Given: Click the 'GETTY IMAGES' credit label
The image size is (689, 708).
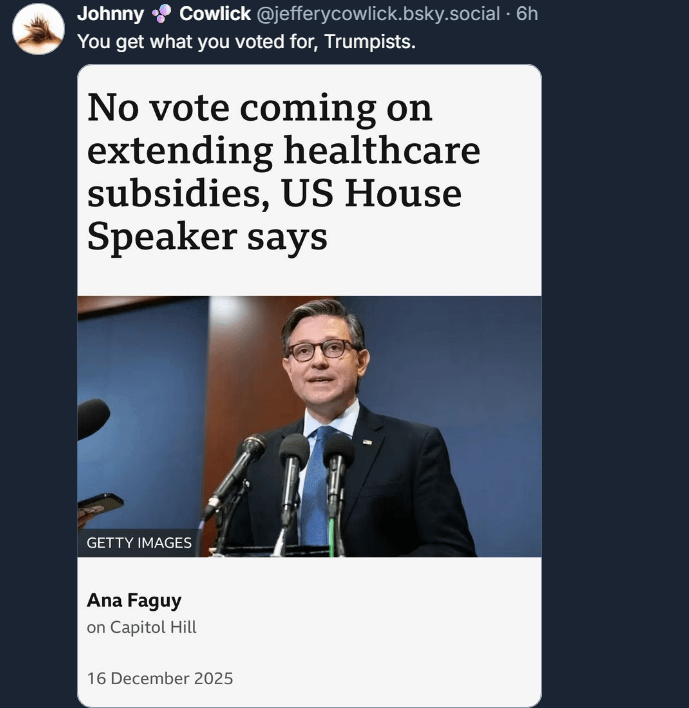Looking at the screenshot, I should [139, 542].
